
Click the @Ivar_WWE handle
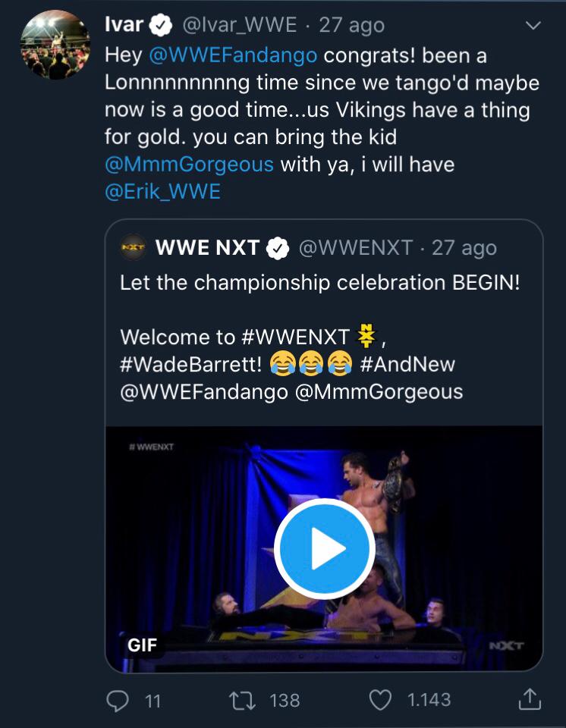(240, 24)
